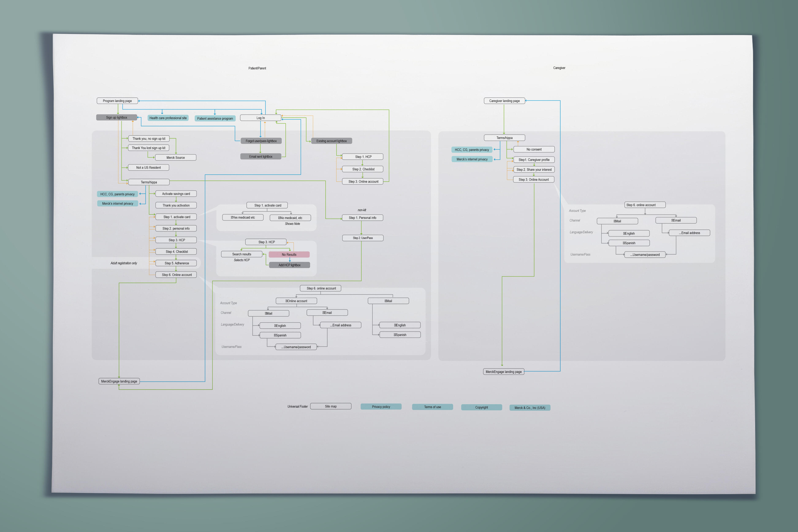Viewport: 798px width, 532px height.
Task: Select the Not a US Resident box
Action: click(x=149, y=168)
